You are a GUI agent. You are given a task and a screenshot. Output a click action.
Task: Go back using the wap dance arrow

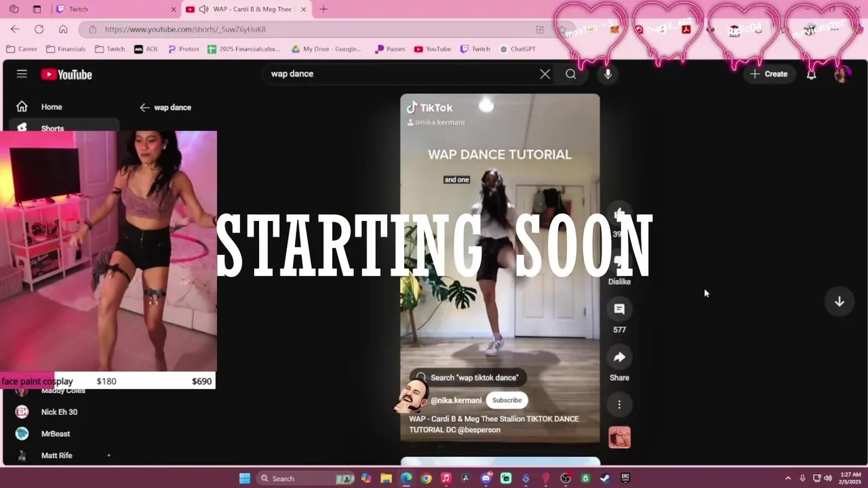coord(144,107)
